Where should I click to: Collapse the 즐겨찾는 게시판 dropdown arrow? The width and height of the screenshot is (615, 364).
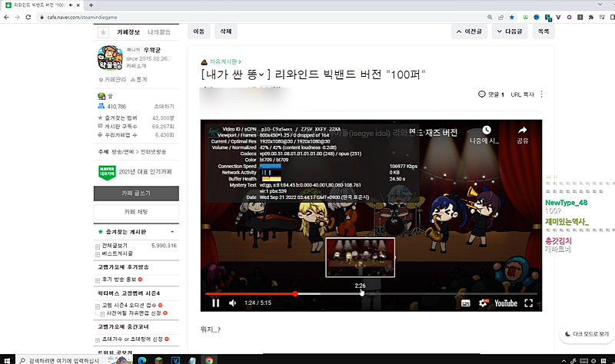(172, 232)
